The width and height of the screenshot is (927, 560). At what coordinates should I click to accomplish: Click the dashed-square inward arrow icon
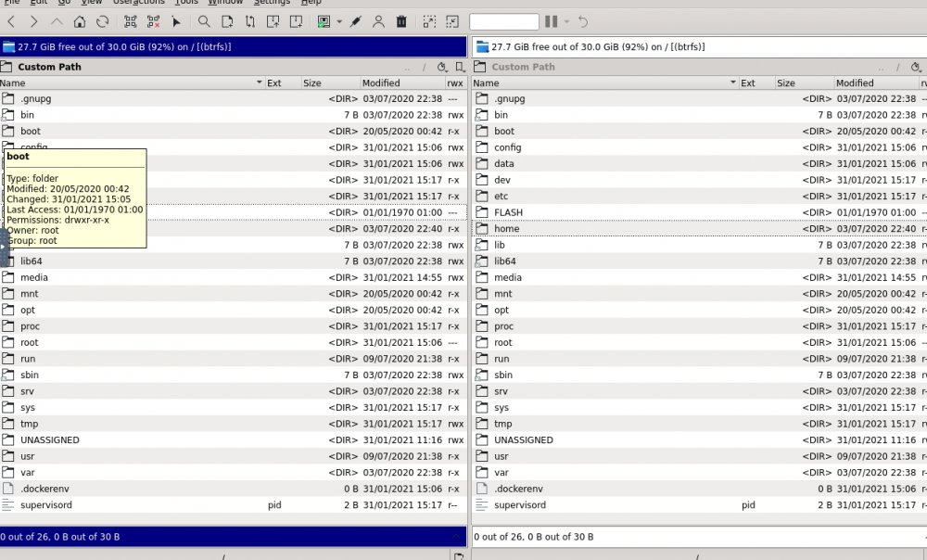click(452, 22)
